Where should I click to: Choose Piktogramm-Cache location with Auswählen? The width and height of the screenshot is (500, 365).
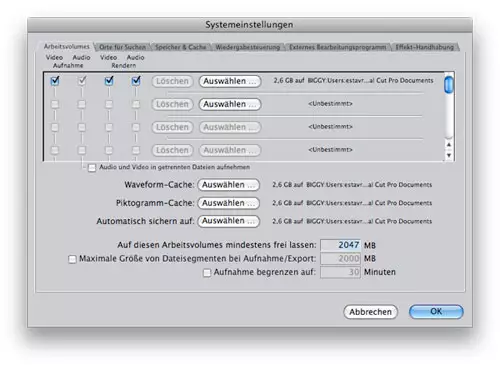click(229, 203)
